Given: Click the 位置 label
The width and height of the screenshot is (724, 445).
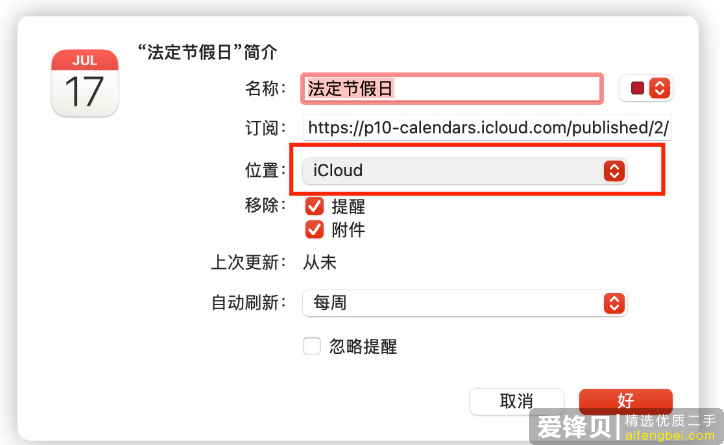Looking at the screenshot, I should coord(266,171).
